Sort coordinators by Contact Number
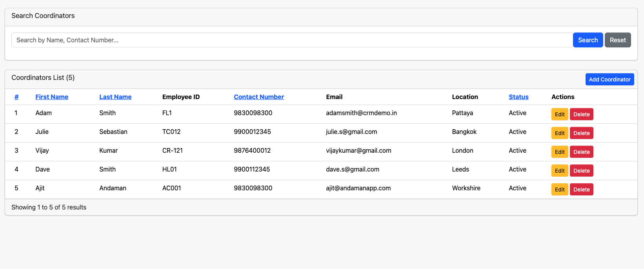The height and width of the screenshot is (269, 644). pyautogui.click(x=259, y=97)
